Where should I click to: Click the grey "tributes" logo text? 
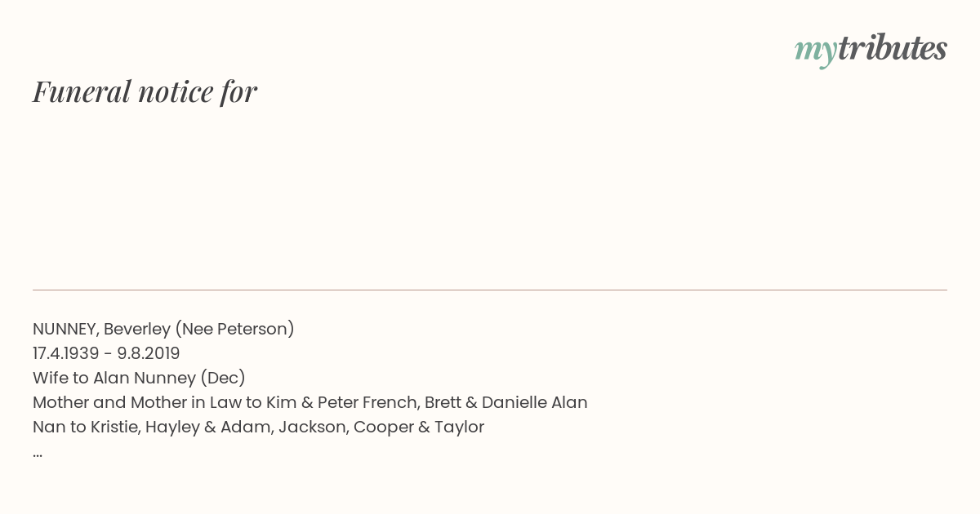coord(892,48)
